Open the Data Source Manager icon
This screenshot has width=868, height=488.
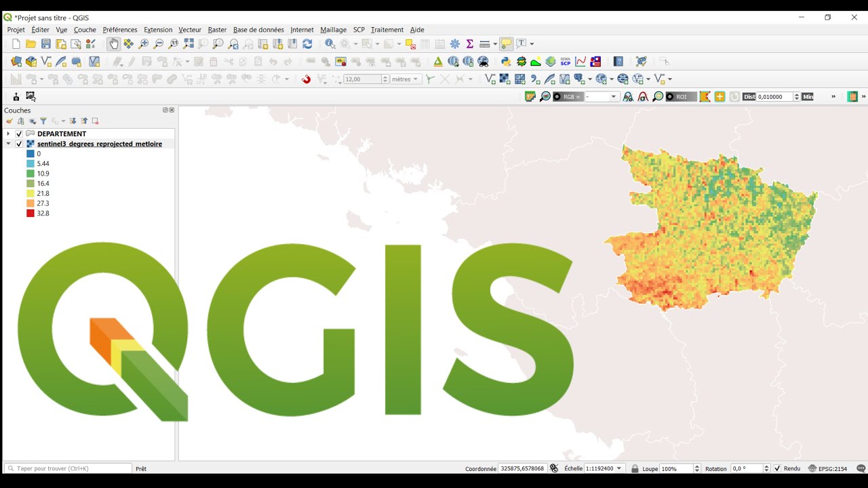16,62
